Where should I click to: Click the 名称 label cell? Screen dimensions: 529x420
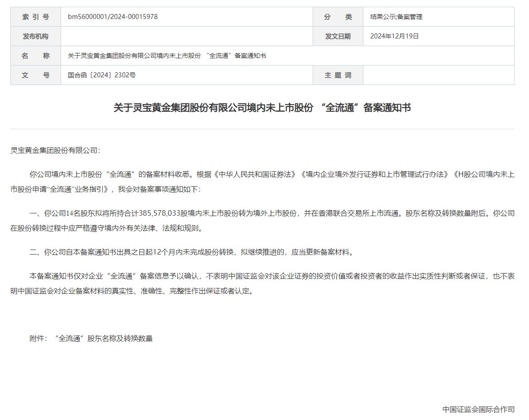(36, 56)
